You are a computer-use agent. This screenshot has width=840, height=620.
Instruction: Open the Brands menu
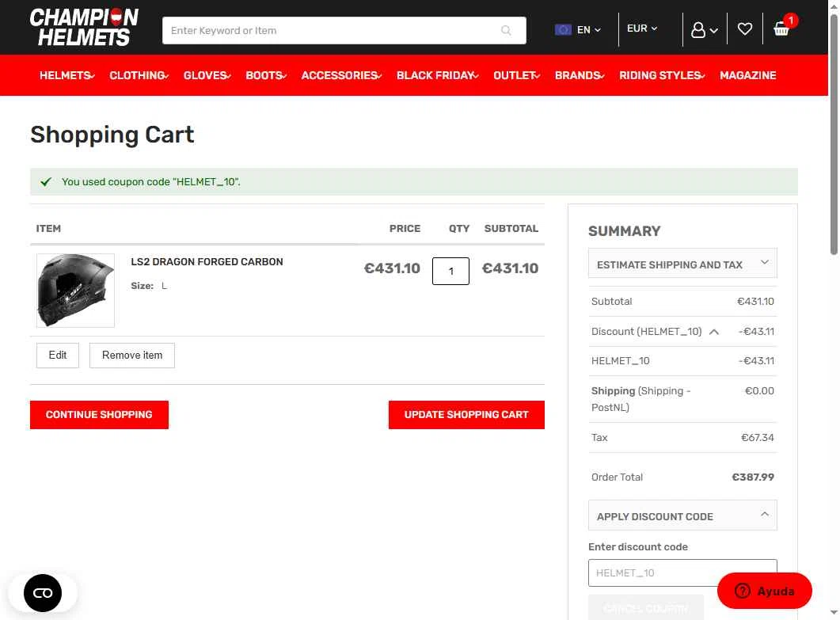579,75
